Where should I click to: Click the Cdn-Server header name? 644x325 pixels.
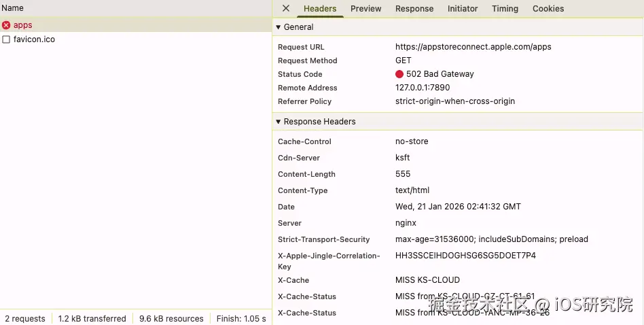[299, 158]
